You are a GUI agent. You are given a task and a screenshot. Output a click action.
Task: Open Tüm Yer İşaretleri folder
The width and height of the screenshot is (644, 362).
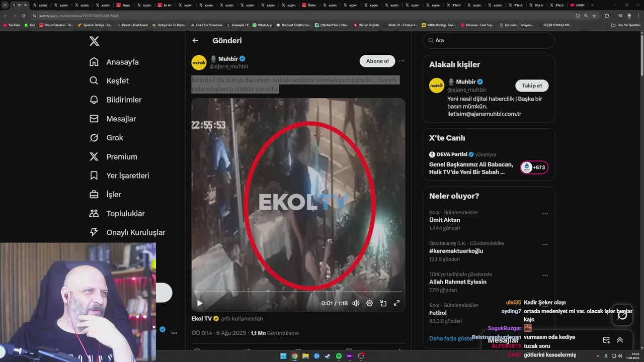(x=625, y=25)
